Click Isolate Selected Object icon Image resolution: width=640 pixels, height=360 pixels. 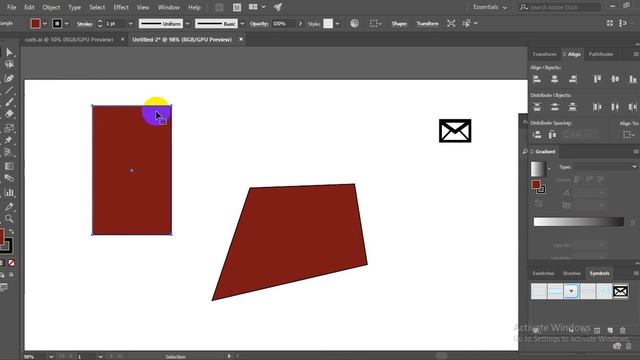click(x=451, y=23)
